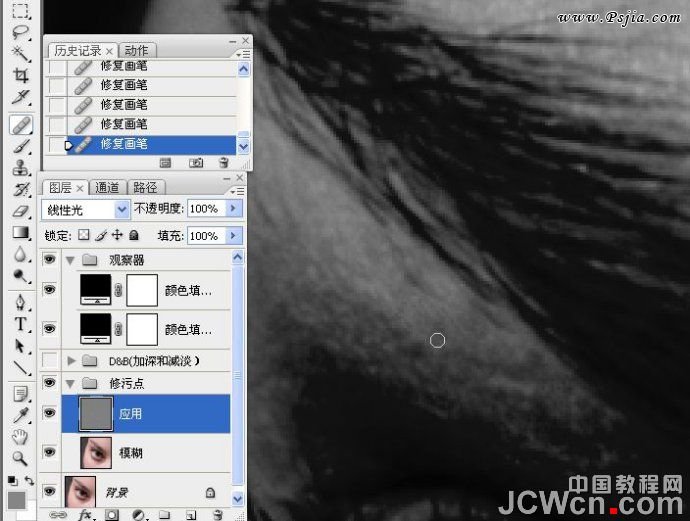Screen dimensions: 690x521
Task: Select the Magic Wand tool
Action: tap(21, 53)
